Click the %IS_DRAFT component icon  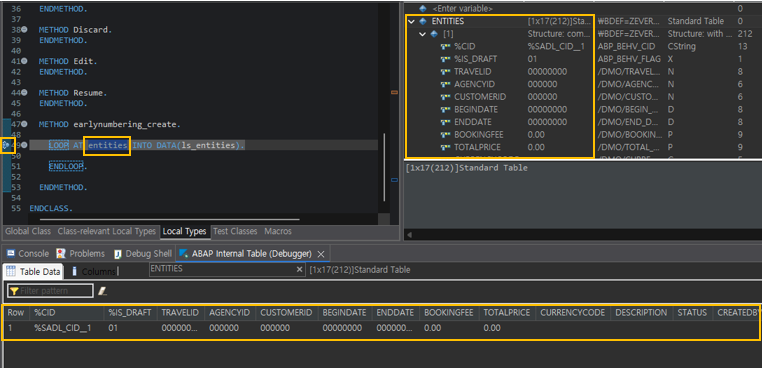coord(445,59)
